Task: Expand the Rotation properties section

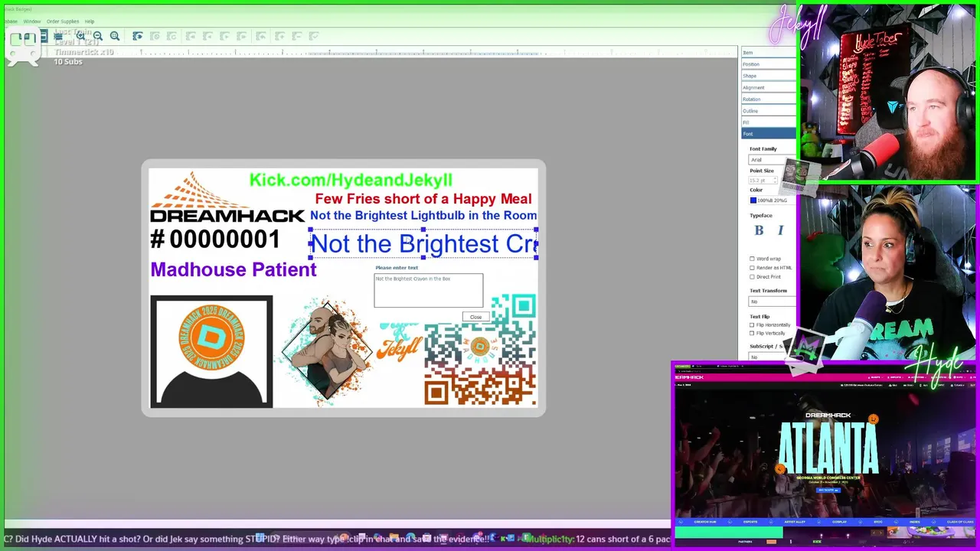Action: coord(768,99)
